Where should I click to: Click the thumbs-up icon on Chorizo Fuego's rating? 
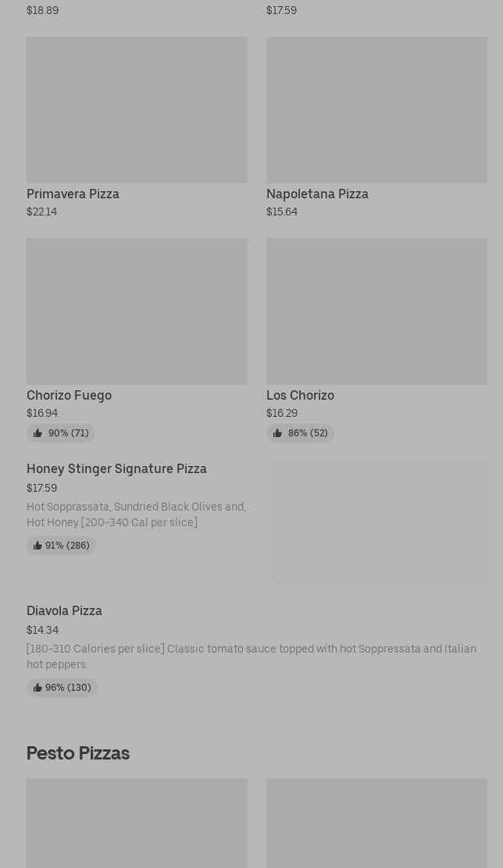pos(37,433)
